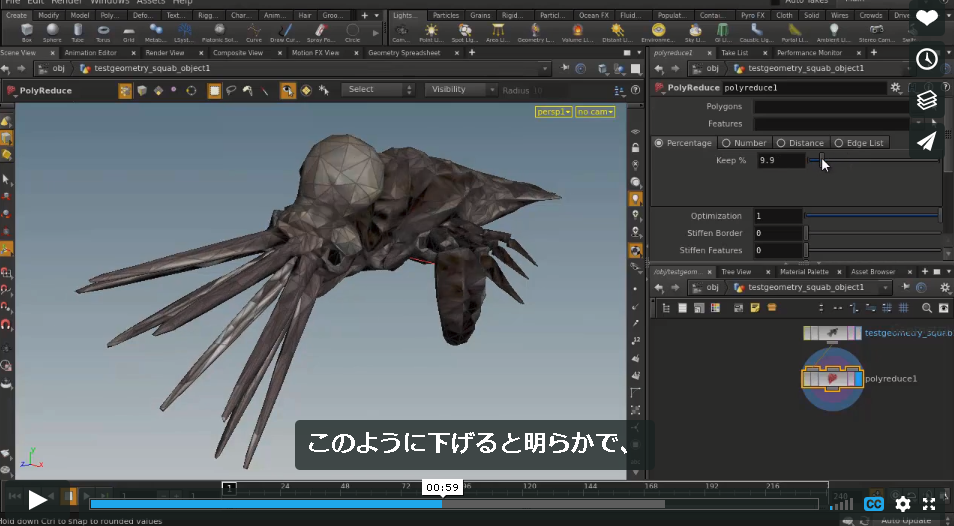Open the PolyReduce parameter gear menu

tap(896, 88)
